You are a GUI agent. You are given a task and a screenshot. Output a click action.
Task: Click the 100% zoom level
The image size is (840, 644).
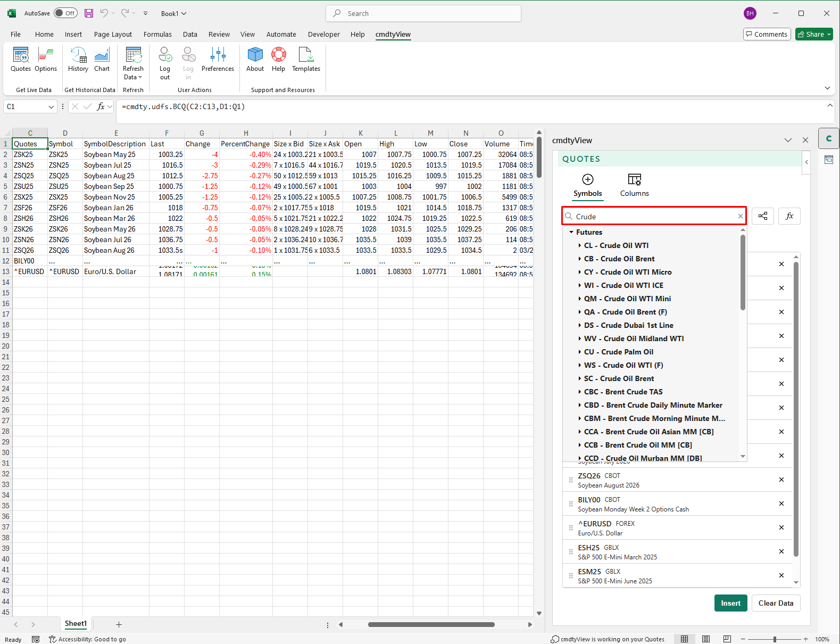pos(822,639)
